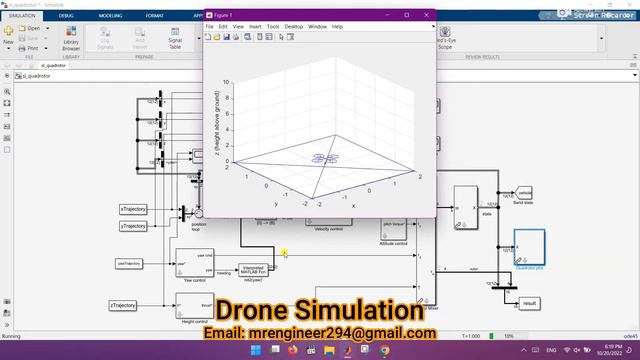Click the Zoom tool in the Simulink palette
The width and height of the screenshot is (640, 360).
coord(7,92)
